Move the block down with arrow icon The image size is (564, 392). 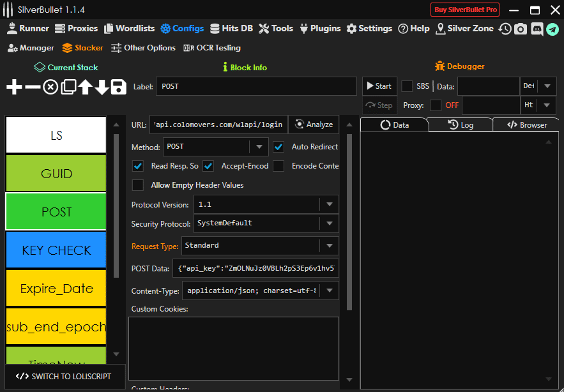click(102, 87)
